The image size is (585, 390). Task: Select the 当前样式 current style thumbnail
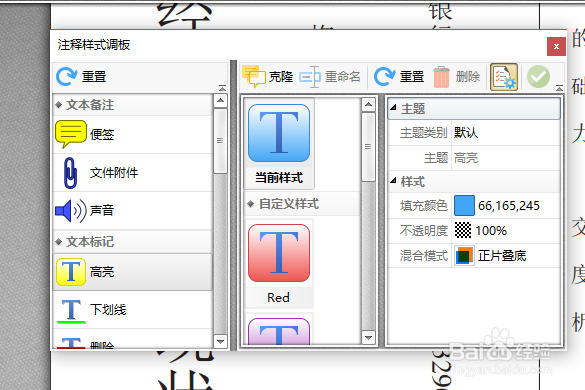(279, 144)
